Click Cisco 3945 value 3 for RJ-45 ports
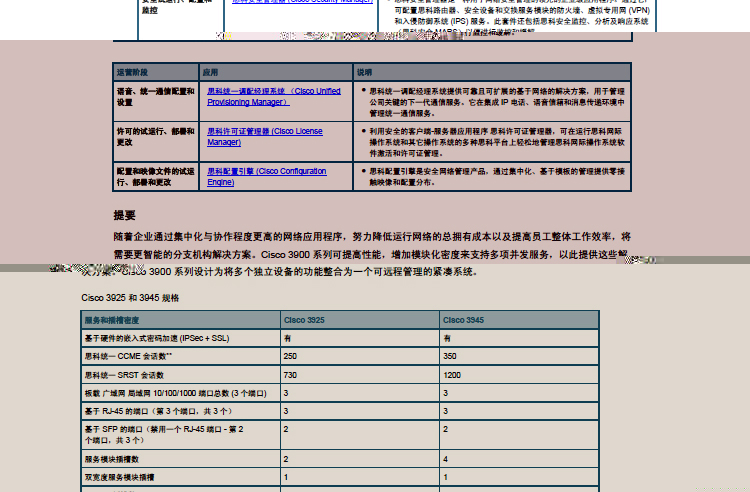The image size is (750, 492). (x=445, y=411)
